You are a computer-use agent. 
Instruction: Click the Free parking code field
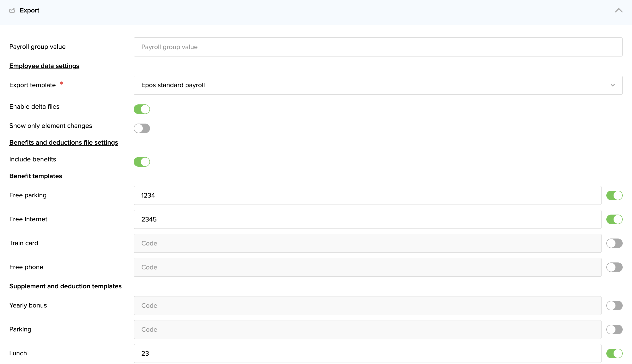click(x=367, y=195)
